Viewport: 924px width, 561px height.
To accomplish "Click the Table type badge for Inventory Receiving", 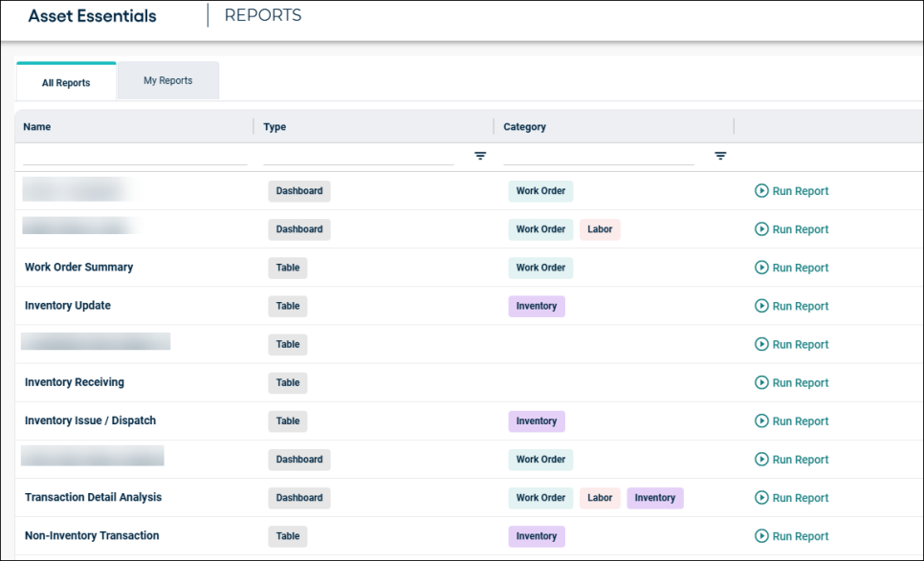I will click(x=288, y=382).
